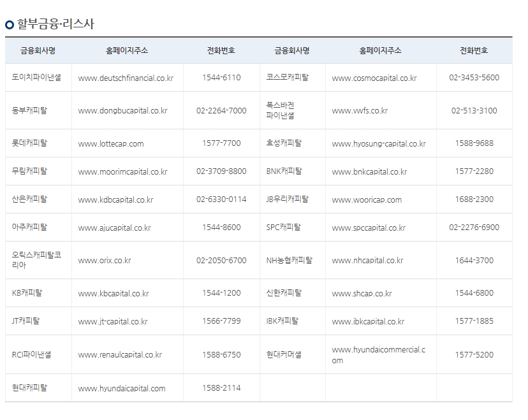The width and height of the screenshot is (528, 420).
Task: Click phone number 1577-2280
Action: [x=474, y=171]
